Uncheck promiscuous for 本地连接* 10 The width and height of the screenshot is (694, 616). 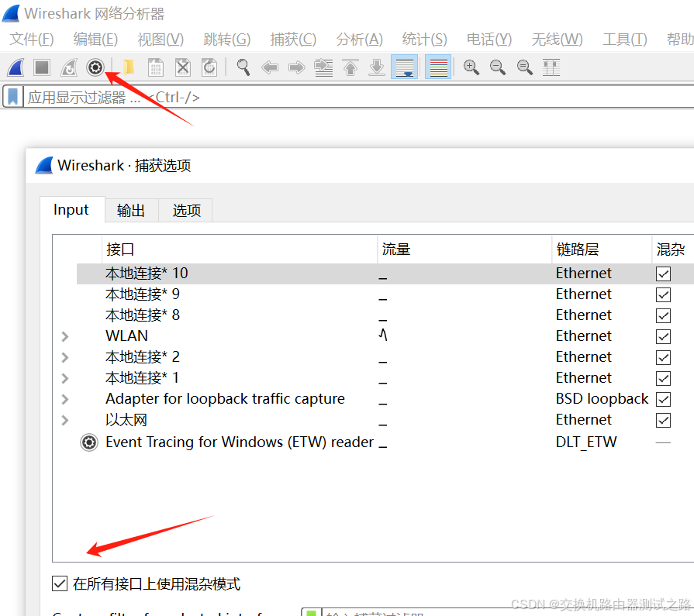point(663,274)
